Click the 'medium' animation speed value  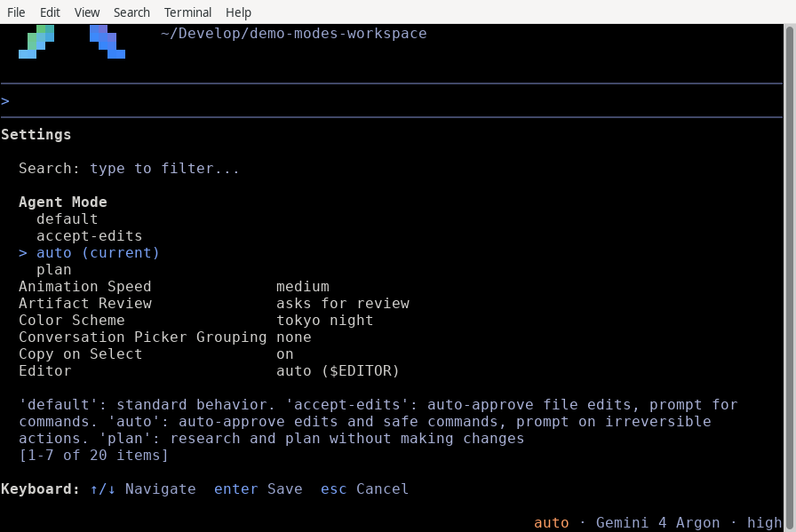[x=303, y=286]
